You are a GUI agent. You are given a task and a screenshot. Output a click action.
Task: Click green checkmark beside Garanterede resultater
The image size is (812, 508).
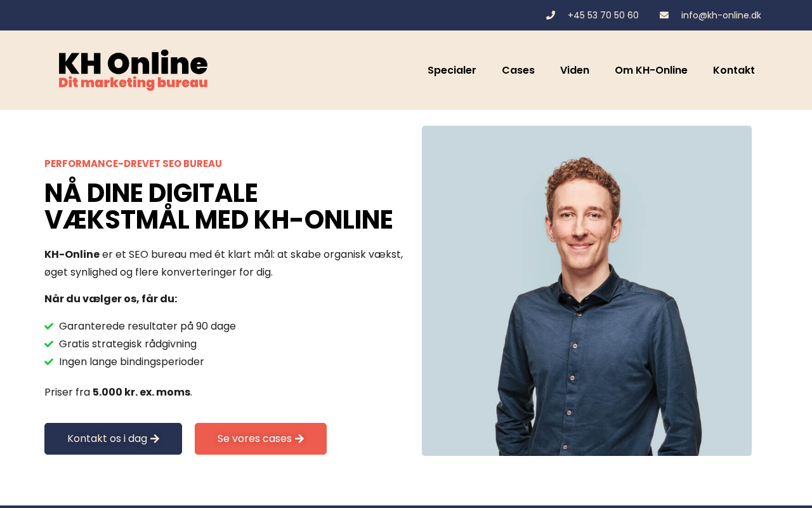(x=49, y=326)
